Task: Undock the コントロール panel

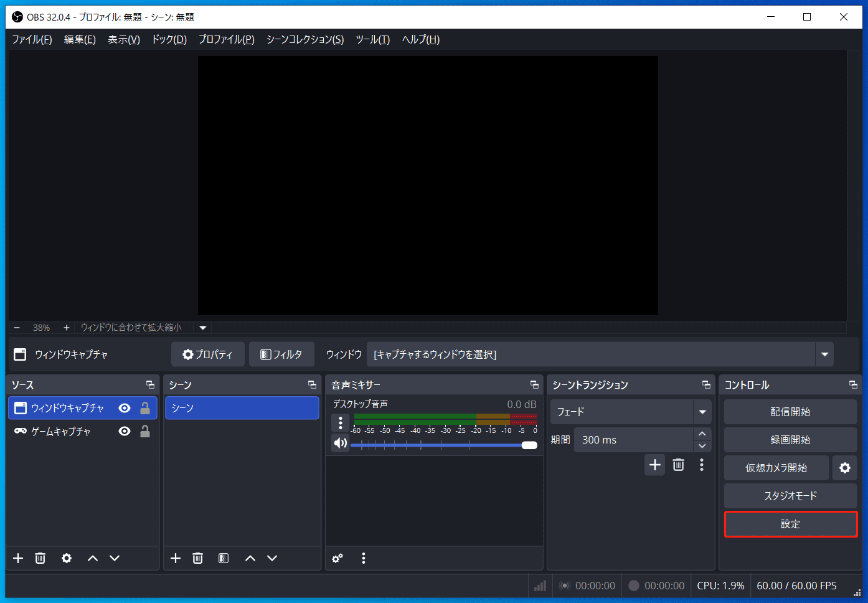Action: 853,385
